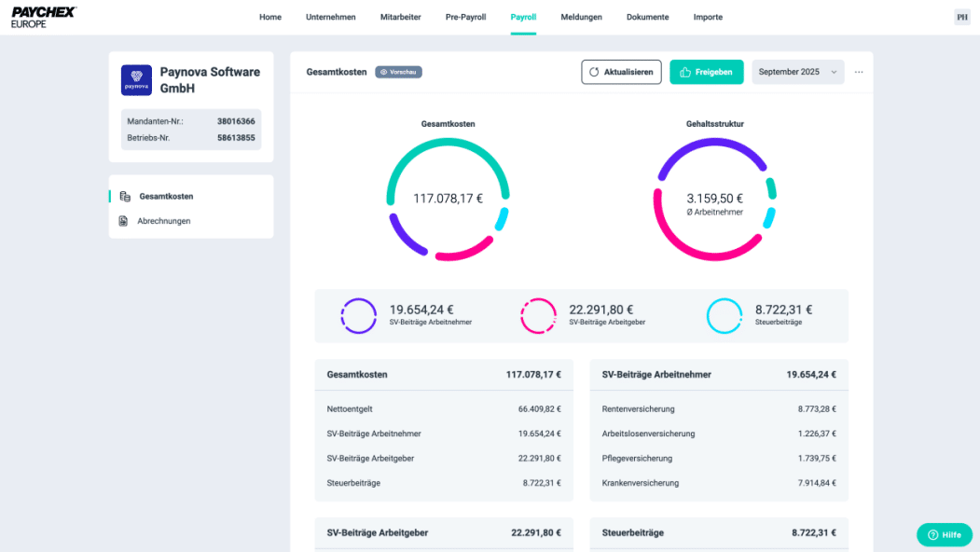Image resolution: width=980 pixels, height=552 pixels.
Task: Select Gesamtkosten in the sidebar
Action: coord(191,197)
